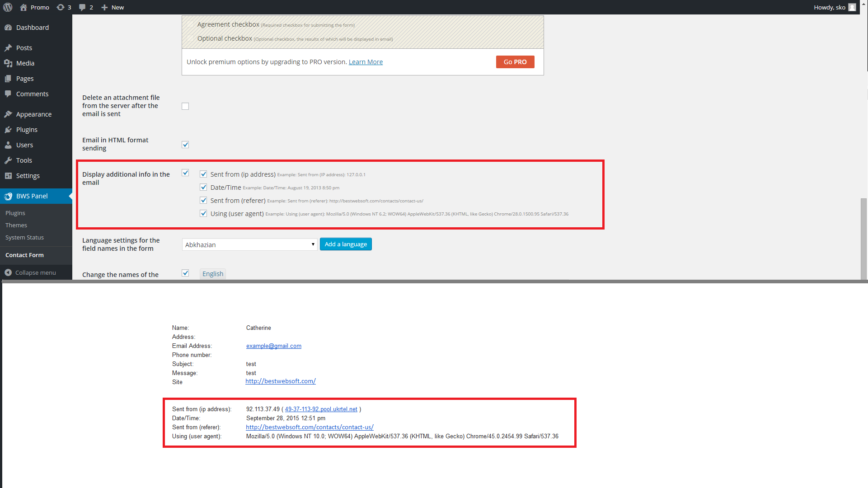Uncheck Display additional info in the email
Viewport: 868px width, 488px height.
185,173
